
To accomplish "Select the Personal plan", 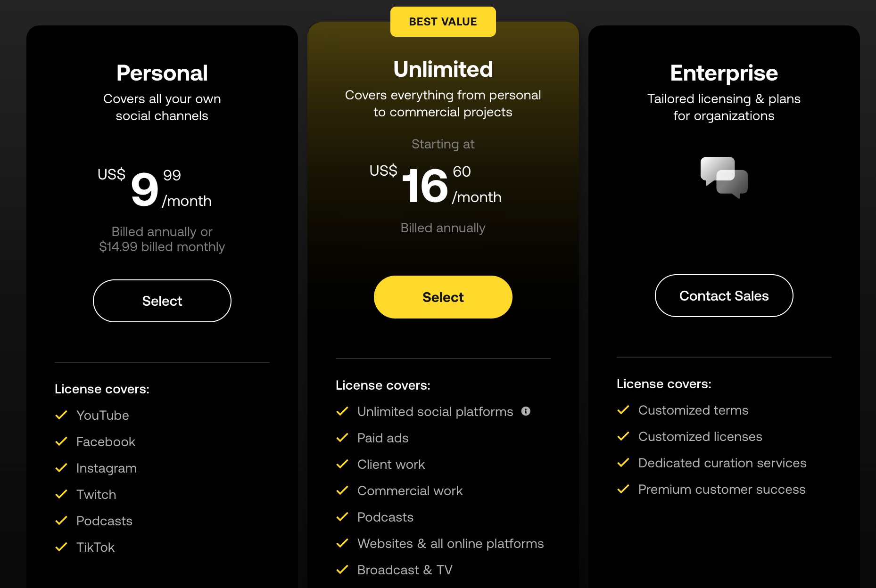I will coord(162,301).
